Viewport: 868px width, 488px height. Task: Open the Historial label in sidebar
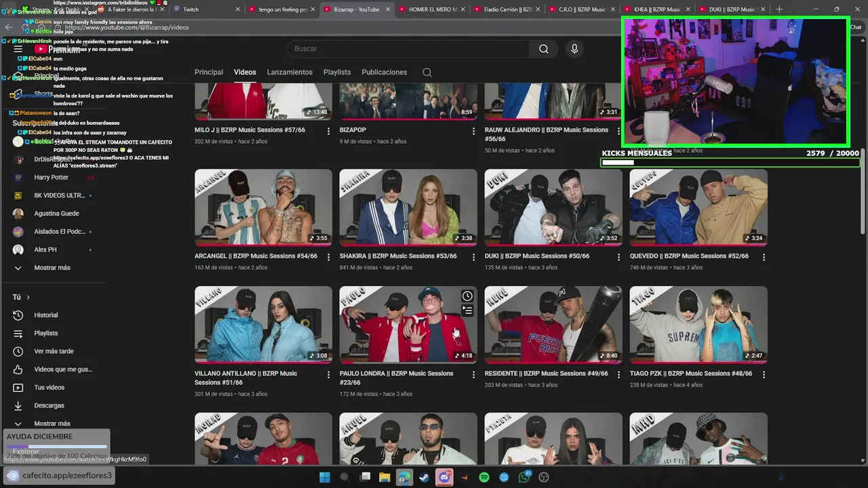tap(46, 315)
